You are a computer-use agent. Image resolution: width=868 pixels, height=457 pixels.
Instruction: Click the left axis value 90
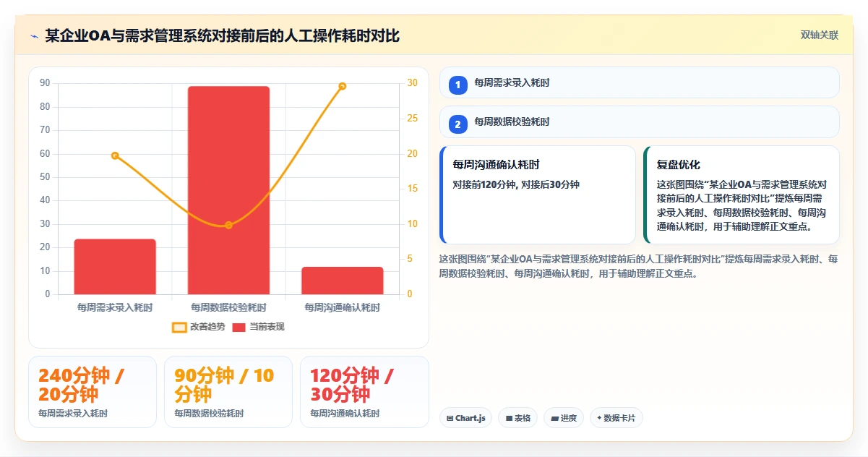(45, 83)
